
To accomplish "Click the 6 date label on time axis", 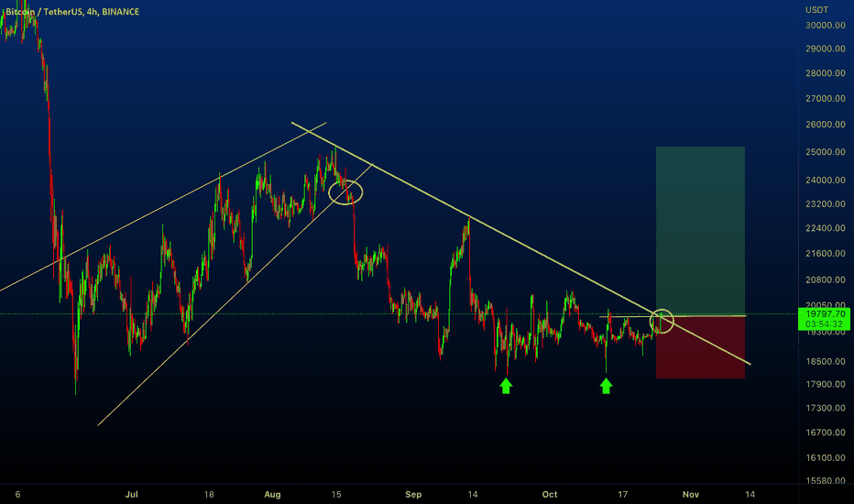I will (x=18, y=495).
